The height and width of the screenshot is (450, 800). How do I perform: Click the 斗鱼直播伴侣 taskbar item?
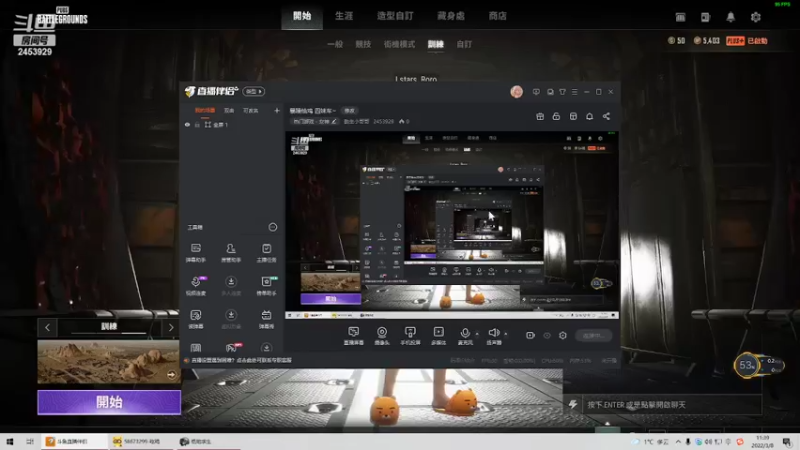74,442
